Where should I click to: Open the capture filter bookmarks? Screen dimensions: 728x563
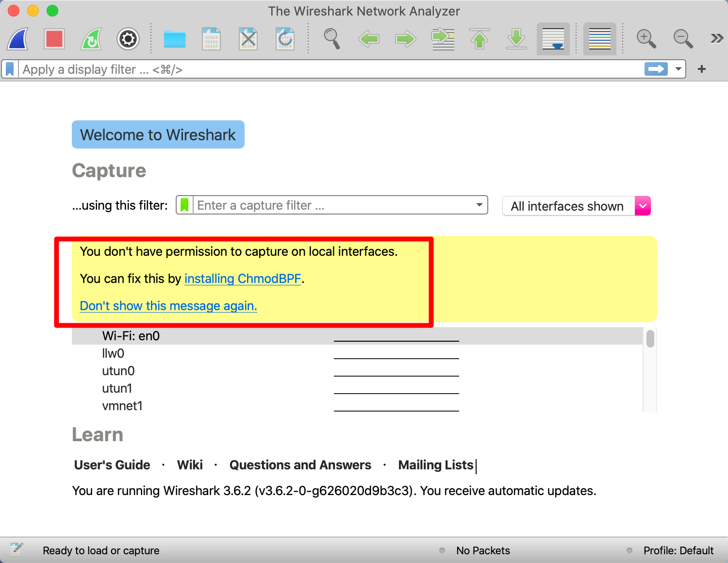tap(184, 205)
